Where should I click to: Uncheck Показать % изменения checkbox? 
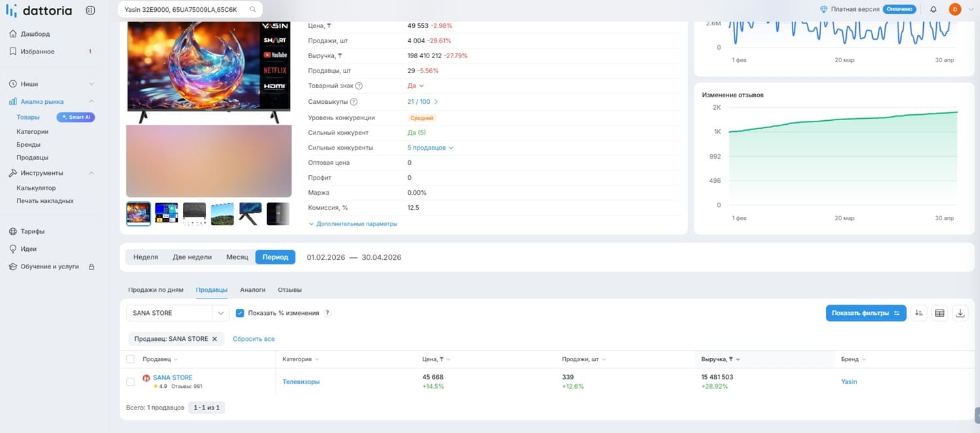(x=240, y=313)
